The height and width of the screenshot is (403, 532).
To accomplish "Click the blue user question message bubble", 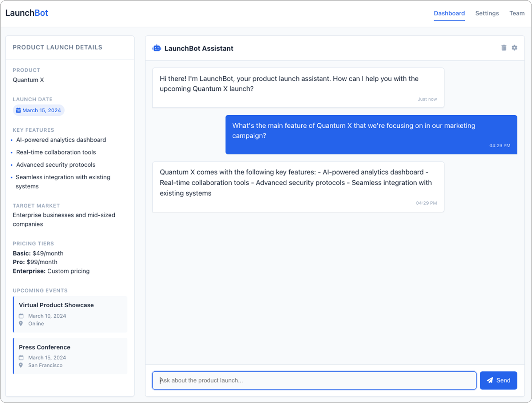I will 371,135.
